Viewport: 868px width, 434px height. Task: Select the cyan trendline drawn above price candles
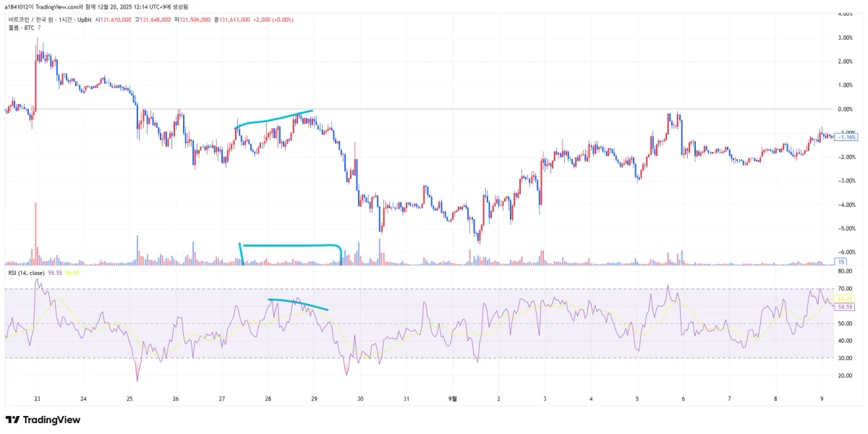pos(273,119)
